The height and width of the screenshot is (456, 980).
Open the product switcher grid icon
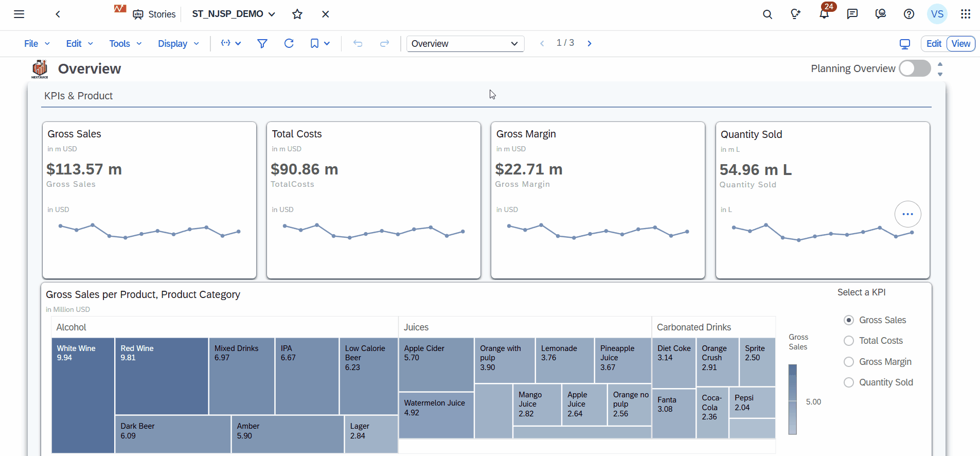[966, 14]
